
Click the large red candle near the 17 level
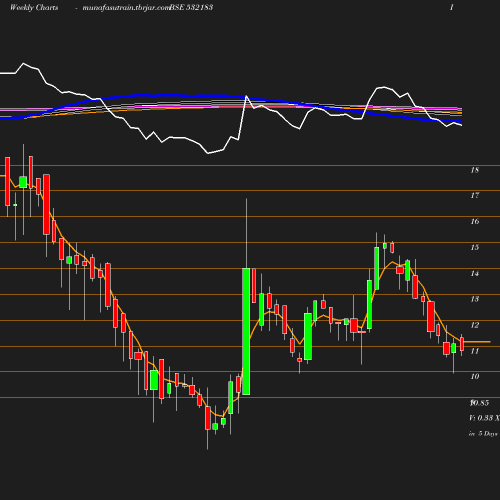46,204
